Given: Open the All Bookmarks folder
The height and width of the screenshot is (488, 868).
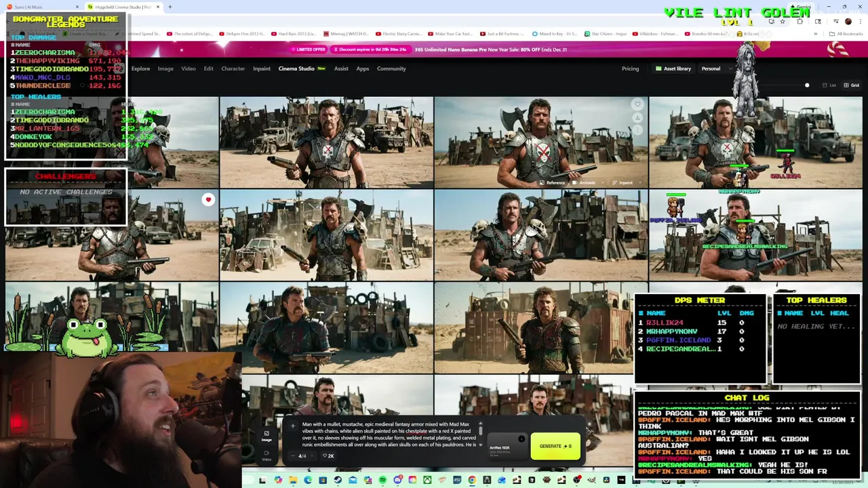Looking at the screenshot, I should pyautogui.click(x=846, y=33).
